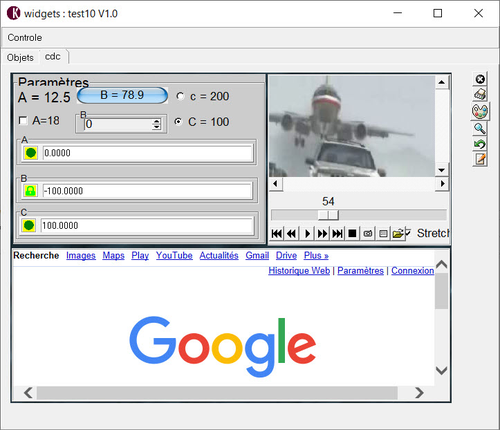Image resolution: width=500 pixels, height=430 pixels.
Task: Click right chevron of browser horizontal scrollbar
Action: 419,393
